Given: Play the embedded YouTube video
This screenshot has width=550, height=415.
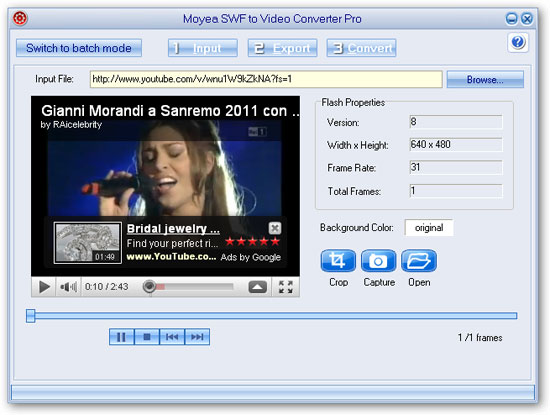Looking at the screenshot, I should pyautogui.click(x=44, y=287).
